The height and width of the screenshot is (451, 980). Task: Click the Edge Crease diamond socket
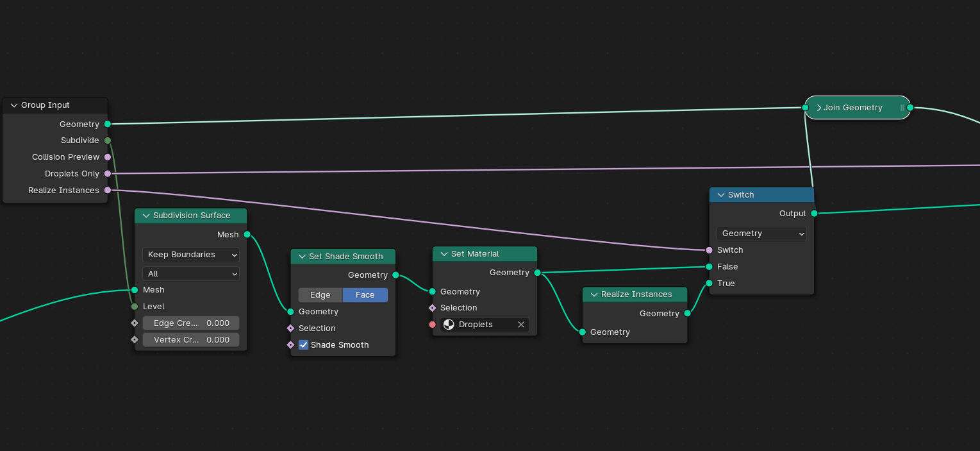[135, 323]
